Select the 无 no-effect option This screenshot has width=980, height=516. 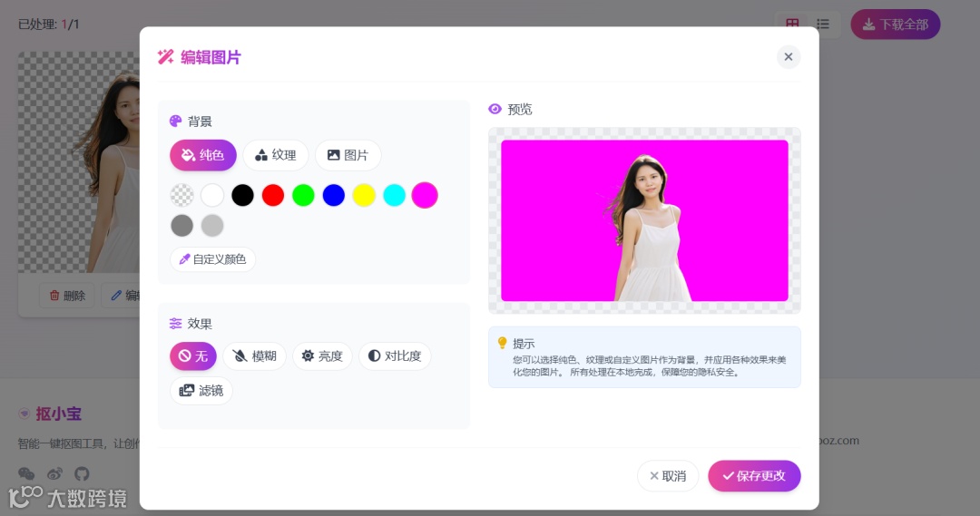pyautogui.click(x=193, y=356)
